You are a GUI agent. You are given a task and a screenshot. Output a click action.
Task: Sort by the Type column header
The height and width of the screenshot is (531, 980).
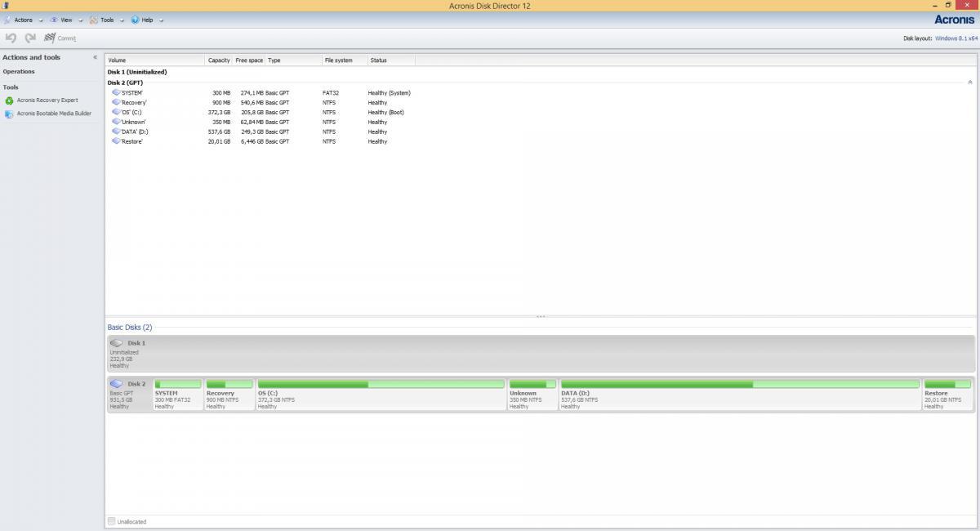pyautogui.click(x=294, y=60)
